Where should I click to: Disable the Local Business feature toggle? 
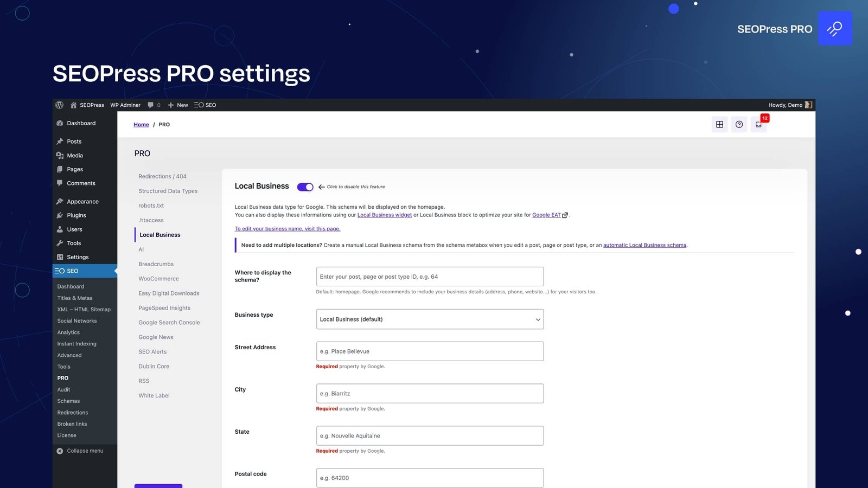[x=305, y=187]
